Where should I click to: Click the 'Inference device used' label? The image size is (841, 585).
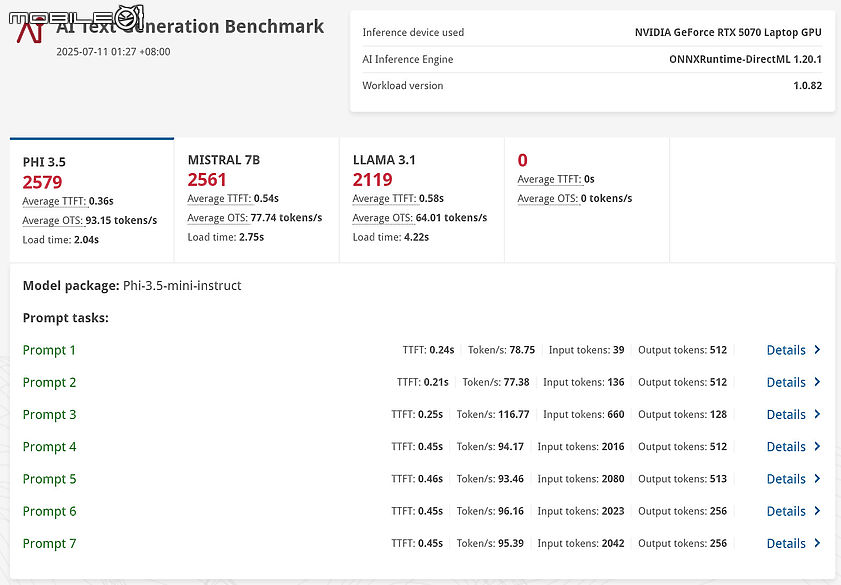(x=413, y=32)
